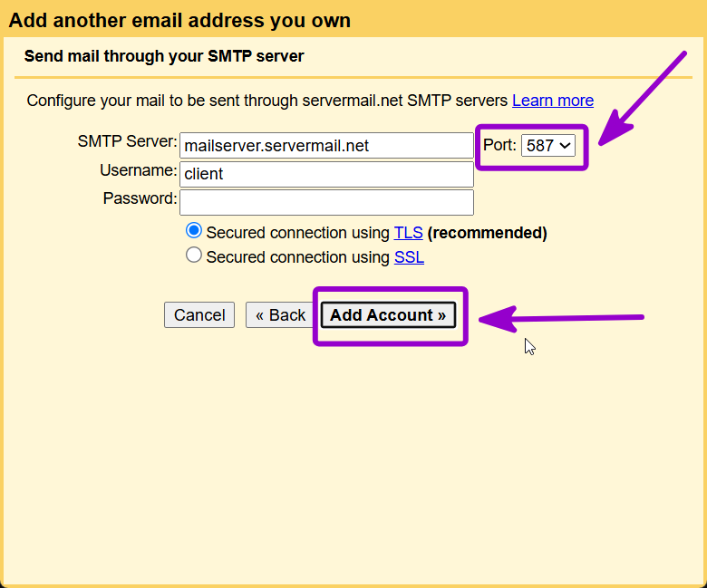This screenshot has height=588, width=707.
Task: Click the Add Account button
Action: (388, 314)
